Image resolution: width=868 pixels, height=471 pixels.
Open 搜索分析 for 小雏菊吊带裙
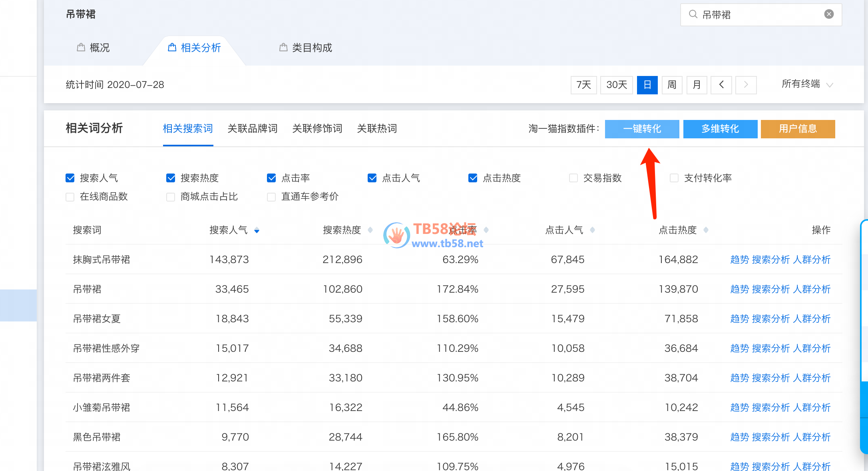point(771,407)
